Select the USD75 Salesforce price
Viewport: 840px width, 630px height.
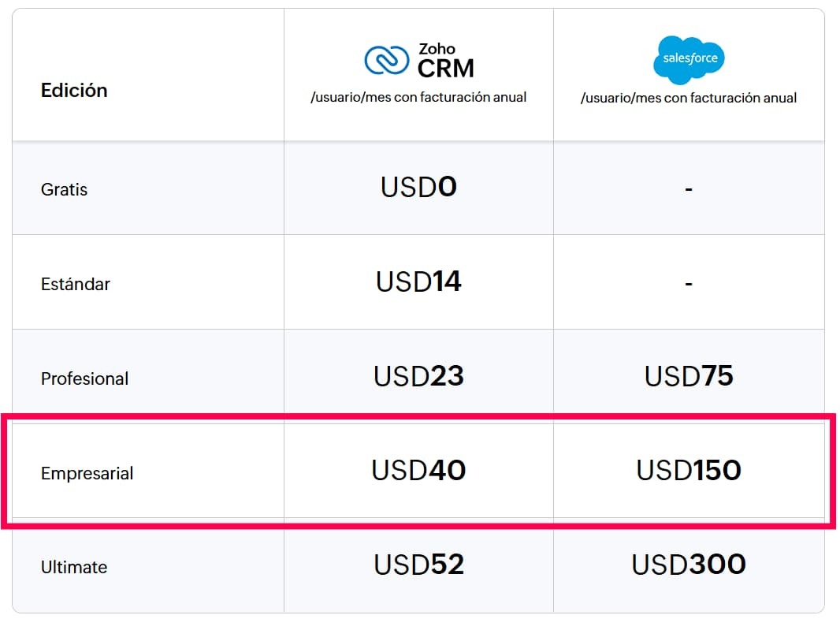[x=689, y=376]
